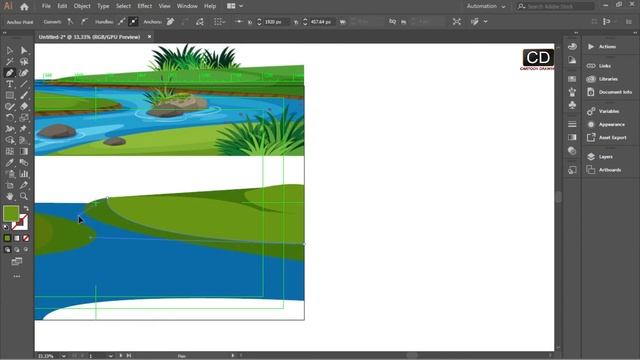Open the Artboards panel
This screenshot has width=640, height=360.
(609, 170)
